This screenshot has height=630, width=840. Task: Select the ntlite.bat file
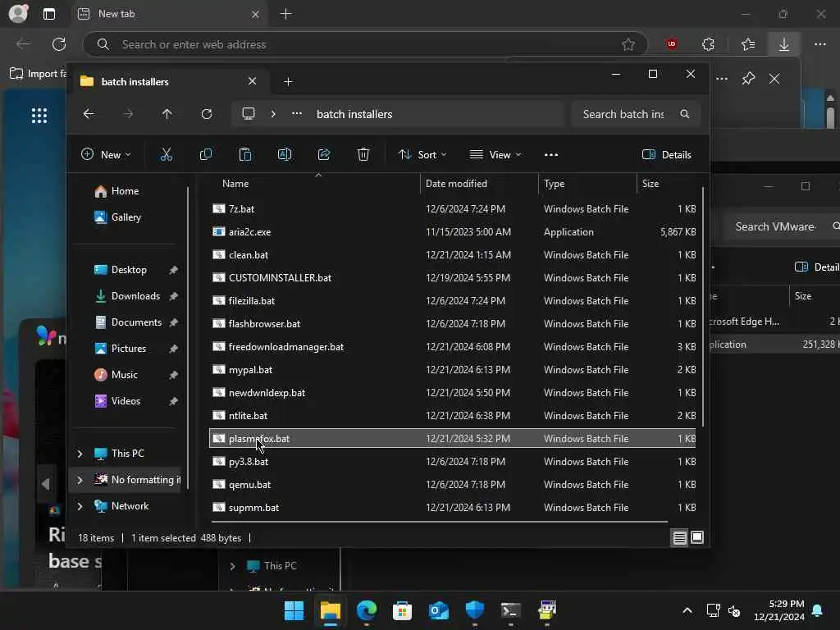pos(453,416)
